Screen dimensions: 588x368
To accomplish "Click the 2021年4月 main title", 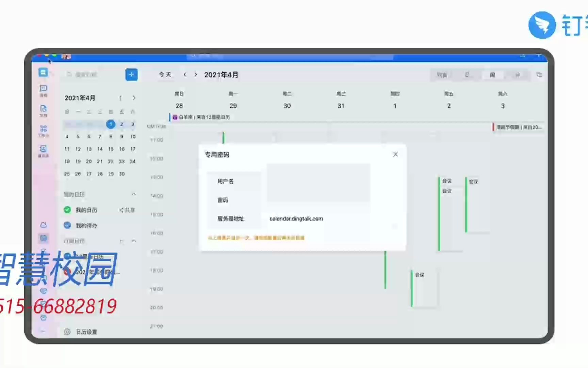I will tap(221, 75).
